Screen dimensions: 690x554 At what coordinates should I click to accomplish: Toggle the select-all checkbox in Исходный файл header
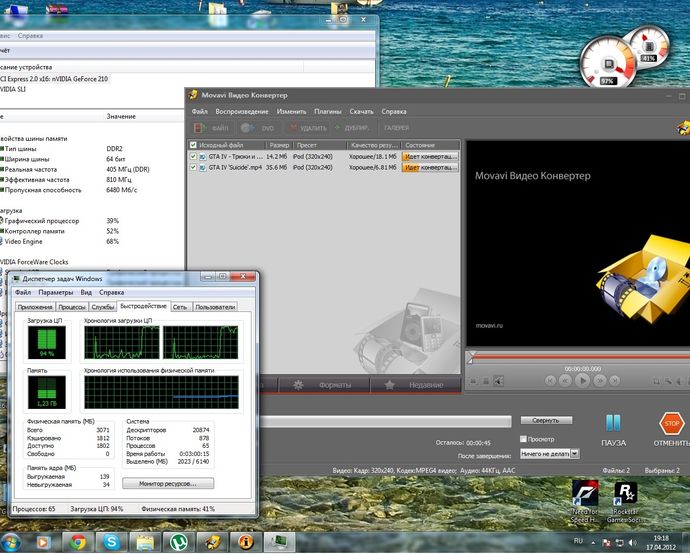coord(193,145)
